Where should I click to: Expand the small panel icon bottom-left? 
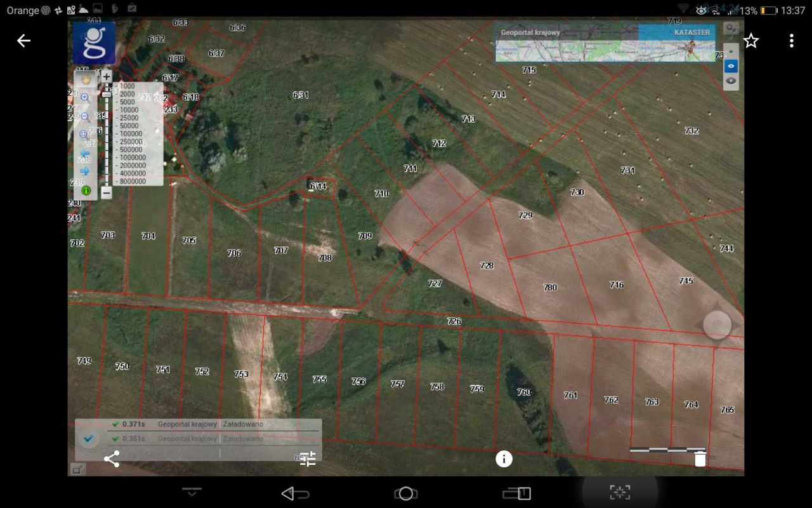coord(77,469)
